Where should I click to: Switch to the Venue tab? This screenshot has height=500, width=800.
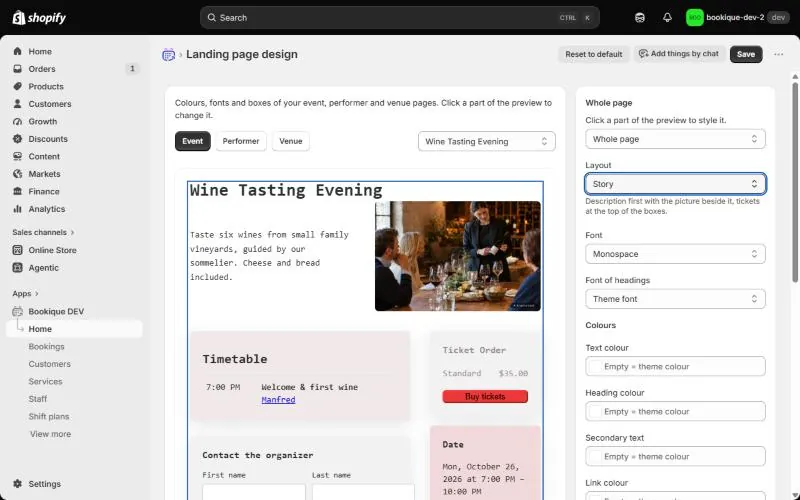pos(291,141)
